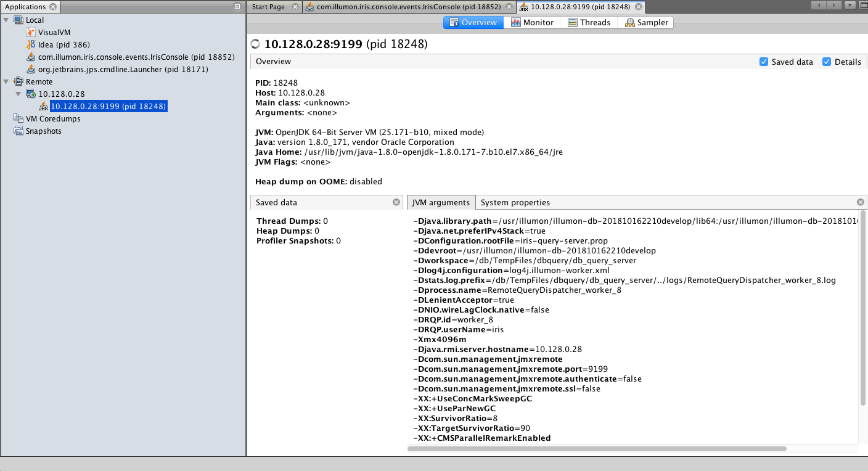This screenshot has height=471, width=868.
Task: Click the VisualVM app icon in Local
Action: click(31, 32)
